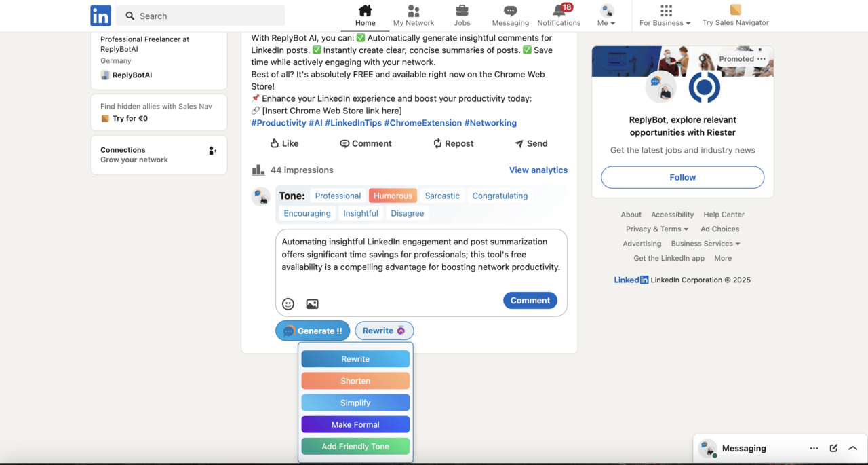The image size is (868, 465).
Task: Click the add connections person-plus icon
Action: pyautogui.click(x=212, y=151)
